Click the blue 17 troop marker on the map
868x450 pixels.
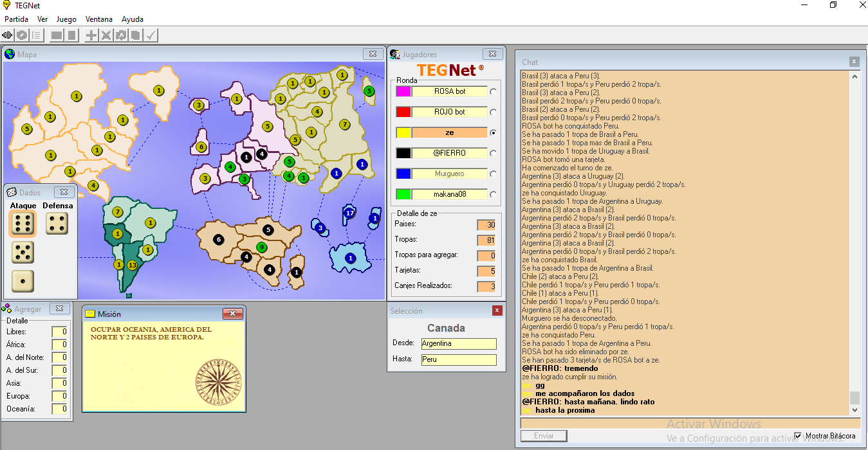pyautogui.click(x=349, y=213)
